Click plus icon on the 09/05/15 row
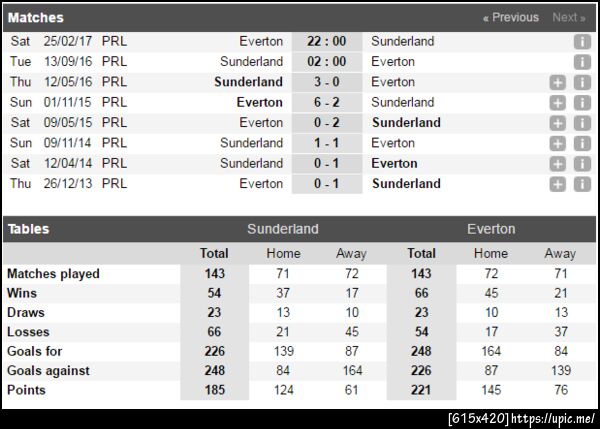This screenshot has width=600, height=429. click(558, 123)
